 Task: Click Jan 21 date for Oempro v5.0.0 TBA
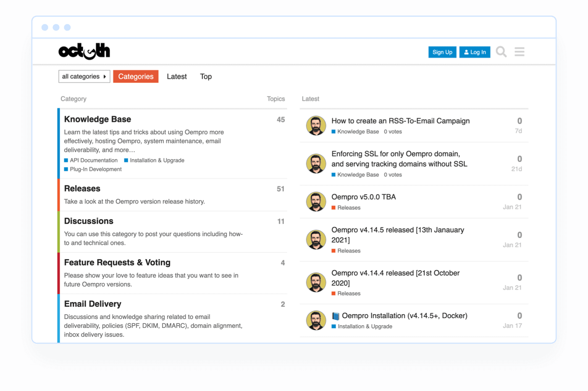(x=512, y=207)
